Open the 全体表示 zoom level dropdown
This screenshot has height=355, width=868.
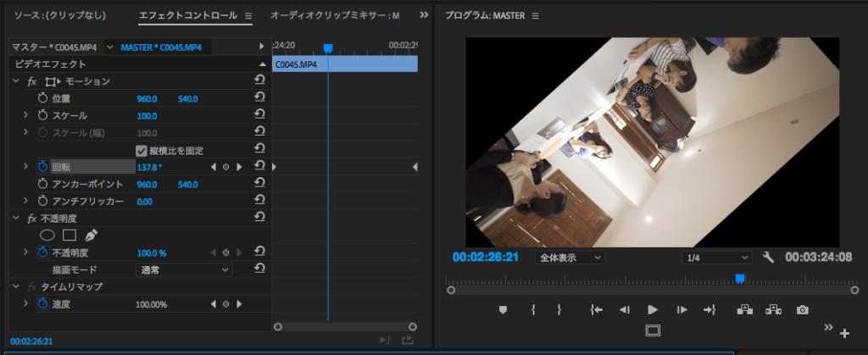coord(570,257)
